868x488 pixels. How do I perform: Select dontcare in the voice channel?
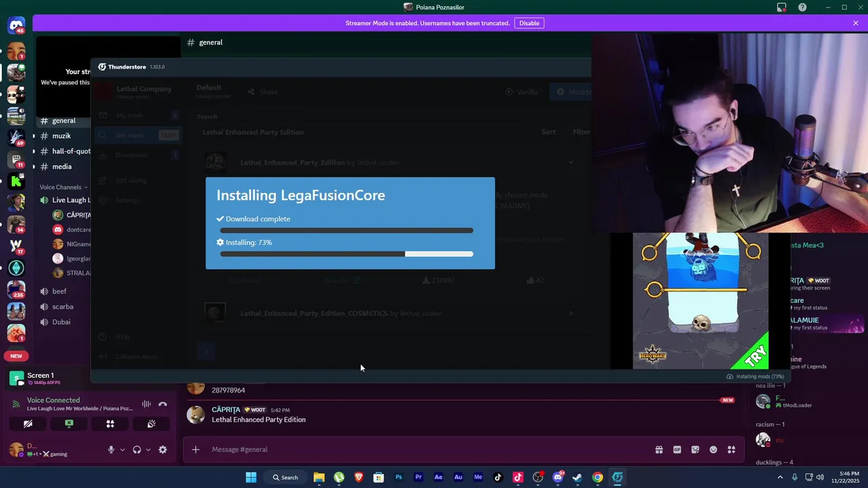click(72, 230)
